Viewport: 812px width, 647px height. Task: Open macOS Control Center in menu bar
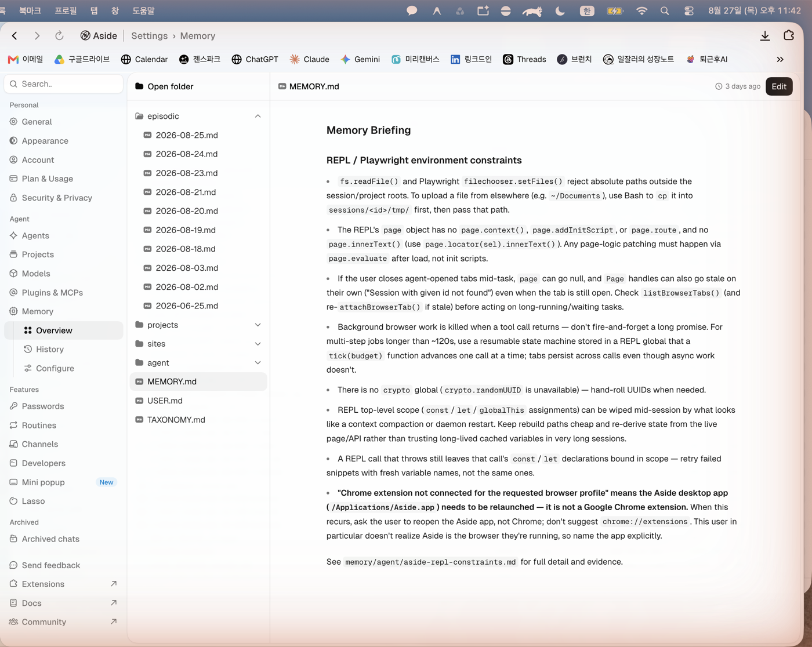tap(688, 10)
